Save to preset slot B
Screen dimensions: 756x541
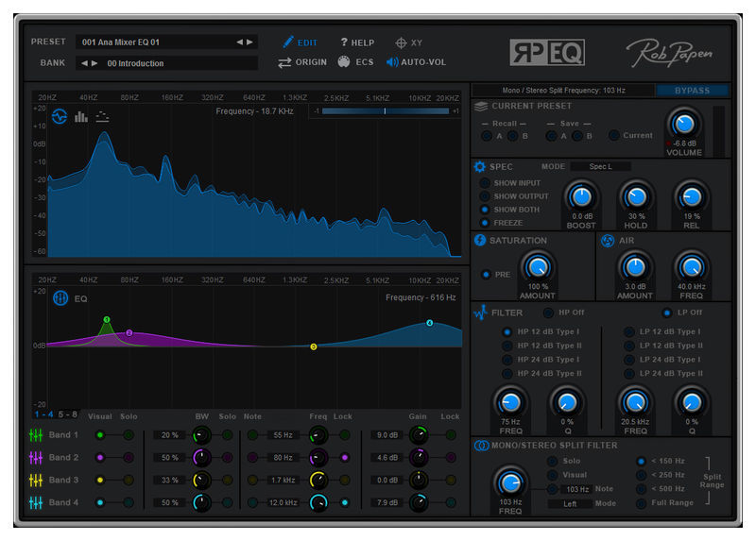click(576, 136)
